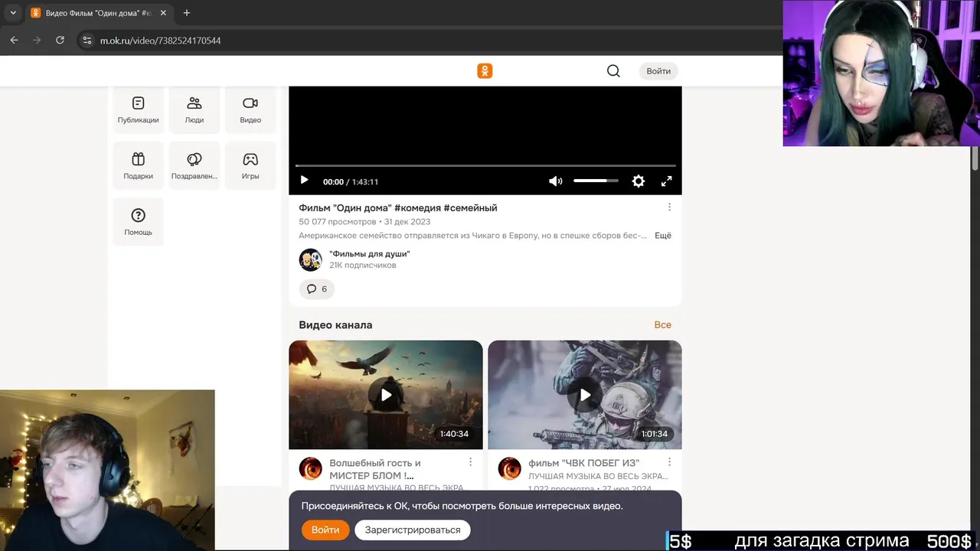This screenshot has width=980, height=551.
Task: Click Войти button in header
Action: [658, 71]
